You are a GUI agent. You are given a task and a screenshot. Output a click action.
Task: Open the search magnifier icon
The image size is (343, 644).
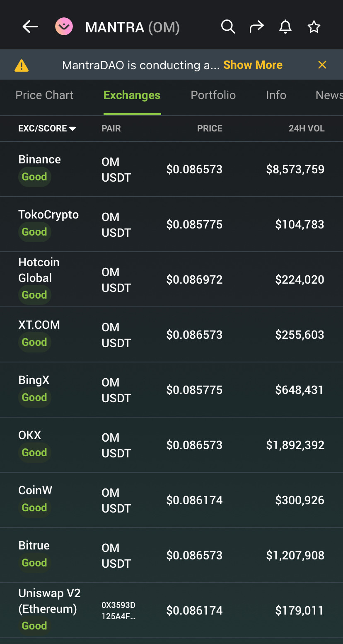click(x=228, y=27)
